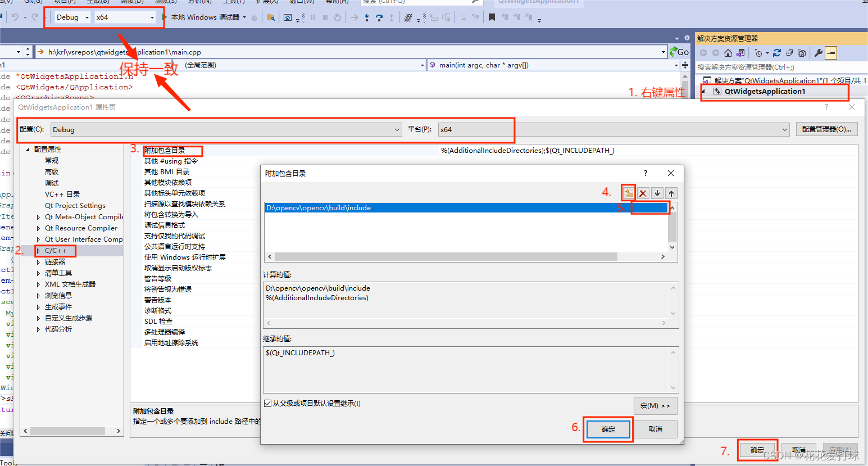
Task: Click the properties wrench icon
Action: 819,53
